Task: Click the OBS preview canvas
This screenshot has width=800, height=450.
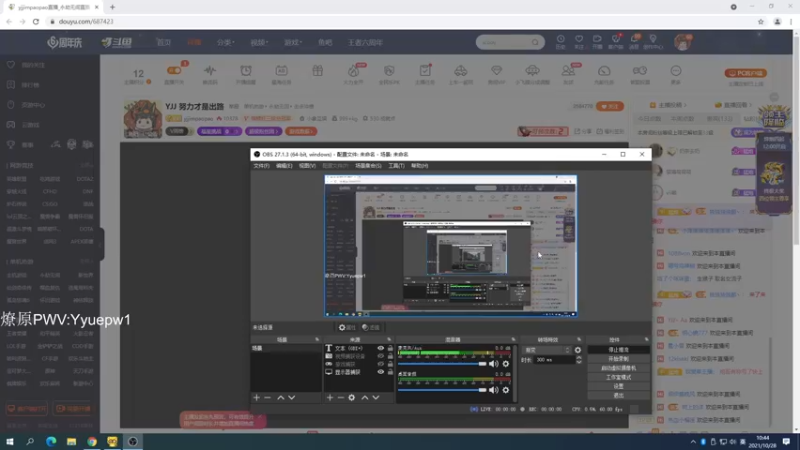Action: tap(451, 246)
